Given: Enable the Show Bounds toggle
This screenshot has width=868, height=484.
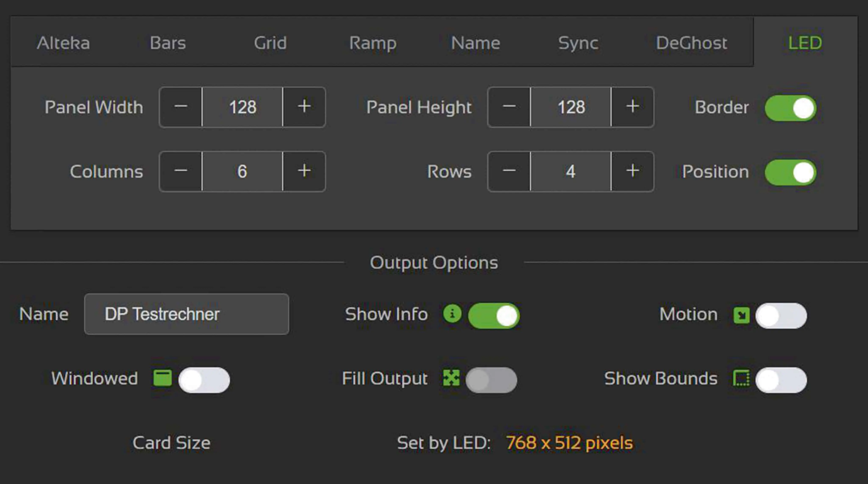Looking at the screenshot, I should [x=781, y=380].
